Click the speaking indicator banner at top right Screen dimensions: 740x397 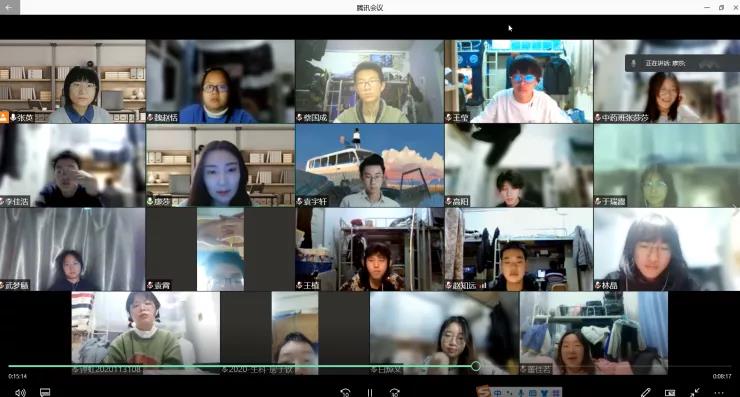coord(682,63)
